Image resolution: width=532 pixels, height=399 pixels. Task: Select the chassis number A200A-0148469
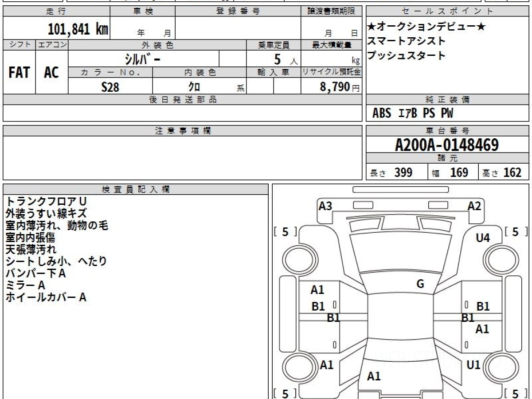(447, 145)
